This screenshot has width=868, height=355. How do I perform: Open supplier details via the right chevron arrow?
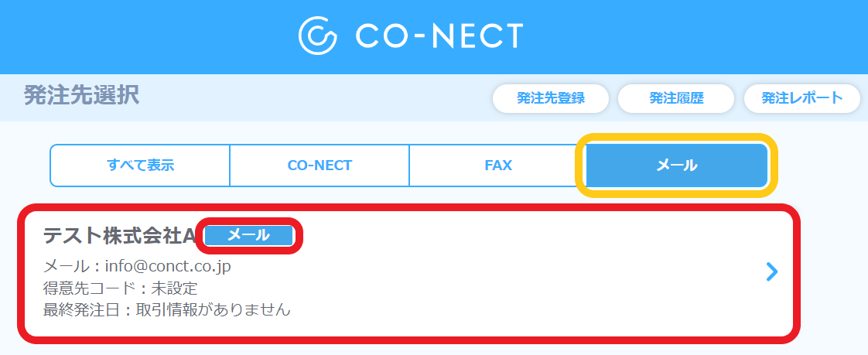pyautogui.click(x=772, y=271)
